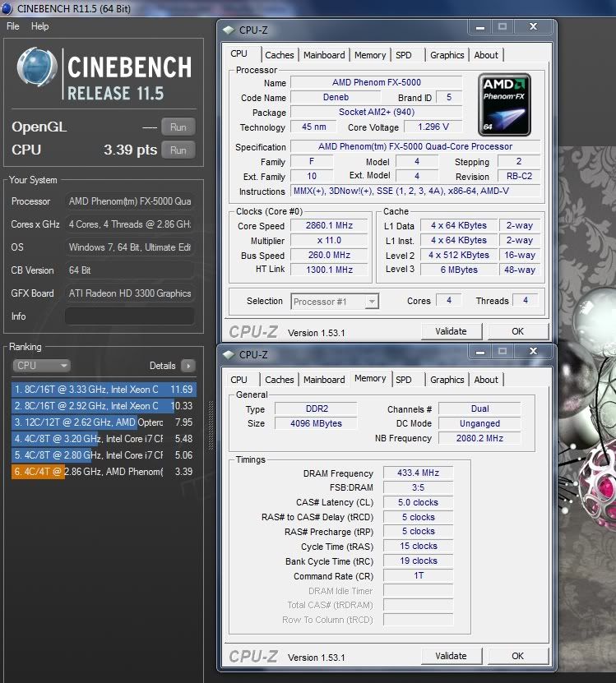Click the Ranking panel resize grip handle
The width and height of the screenshot is (616, 683).
click(211, 425)
